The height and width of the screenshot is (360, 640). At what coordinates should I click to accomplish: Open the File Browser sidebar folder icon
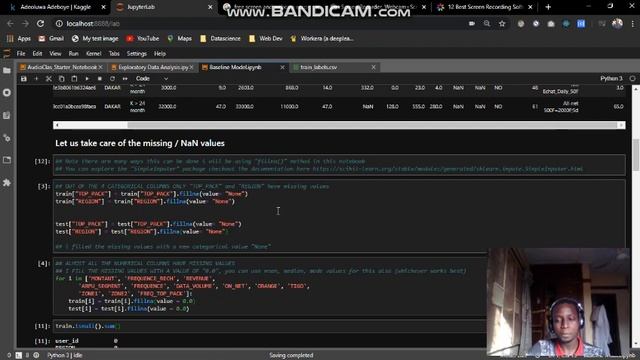click(x=7, y=71)
